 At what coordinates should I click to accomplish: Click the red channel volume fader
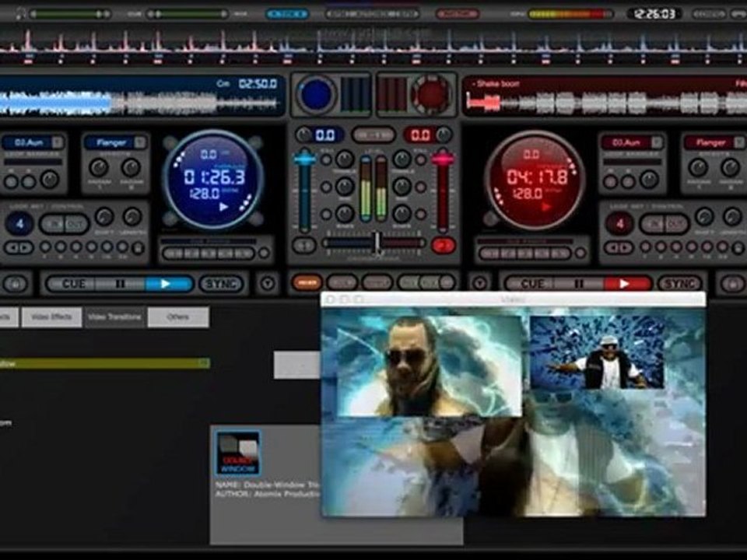(x=443, y=159)
